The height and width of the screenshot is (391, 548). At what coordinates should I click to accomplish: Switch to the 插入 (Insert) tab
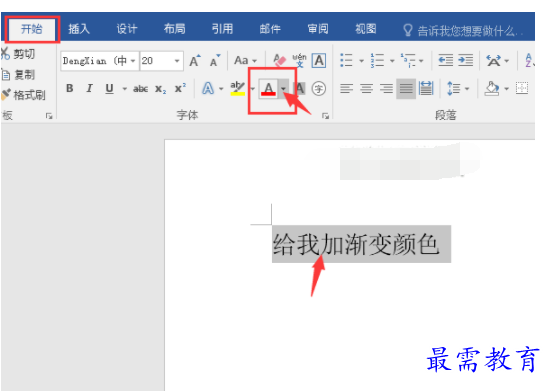[79, 29]
